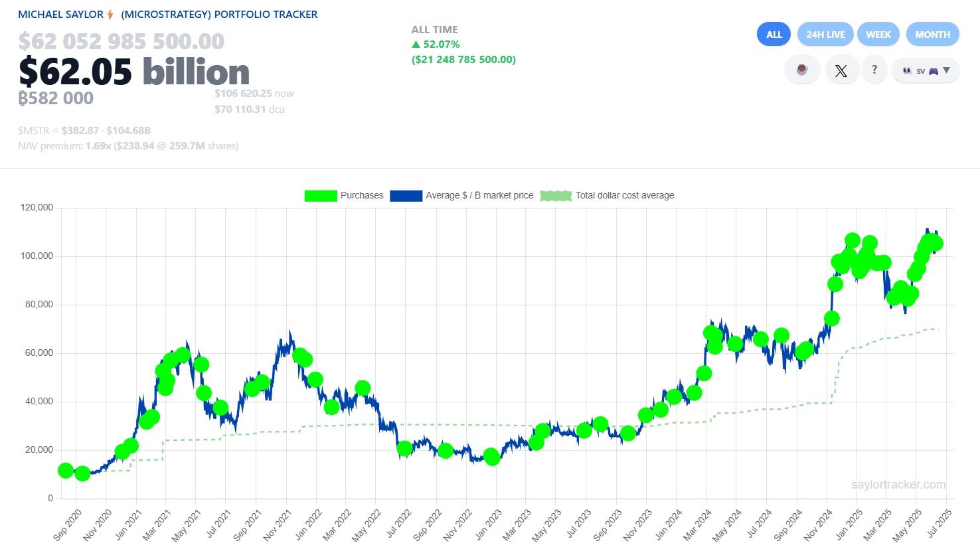Switch to the MONTH tab
Image resolution: width=980 pixels, height=553 pixels.
click(932, 35)
